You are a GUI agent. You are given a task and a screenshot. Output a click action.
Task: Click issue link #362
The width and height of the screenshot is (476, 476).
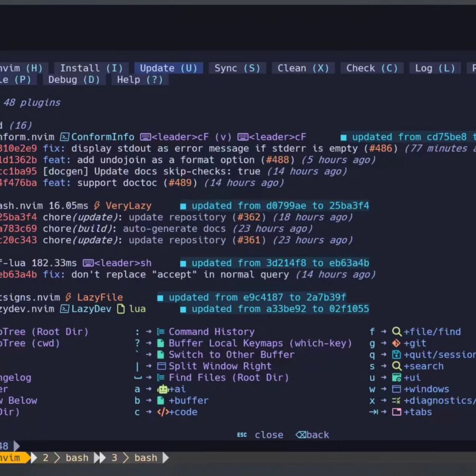(x=249, y=217)
